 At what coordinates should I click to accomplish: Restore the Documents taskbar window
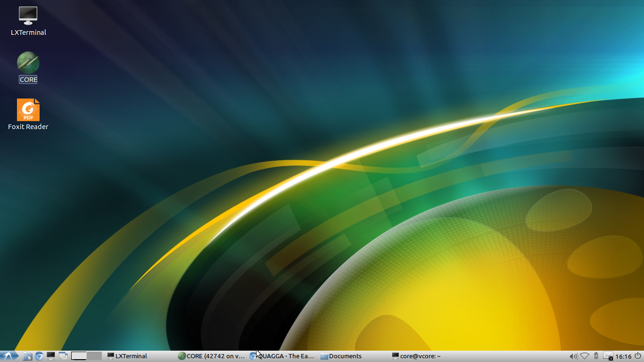coord(354,356)
